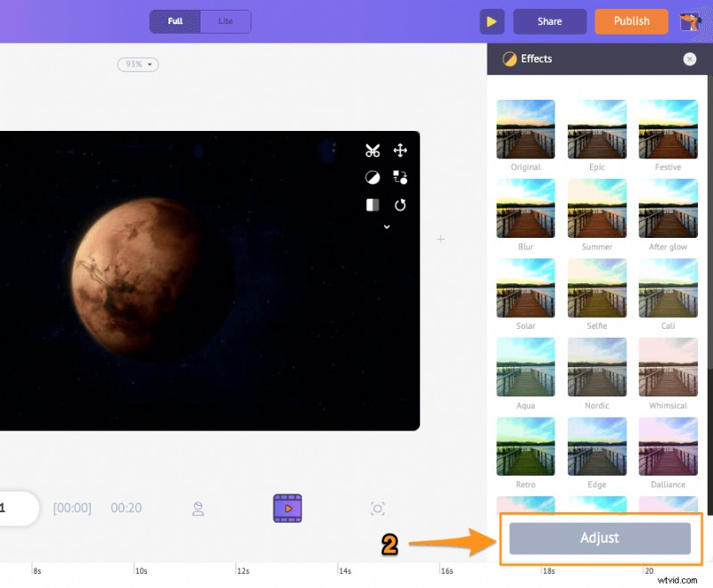Open the white balance icon on the clip
This screenshot has width=713, height=588.
[x=372, y=205]
